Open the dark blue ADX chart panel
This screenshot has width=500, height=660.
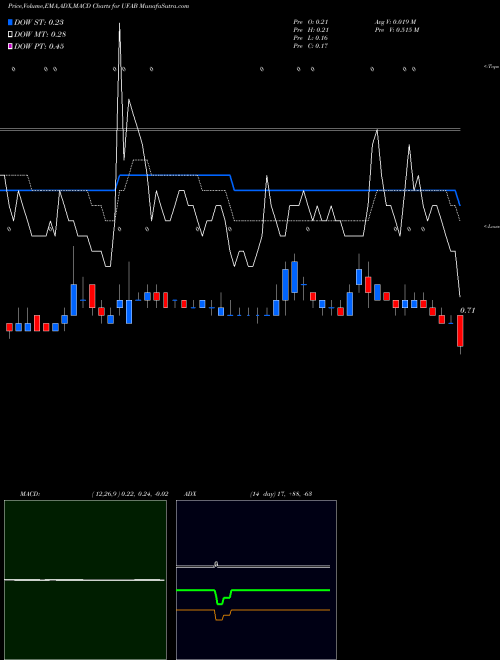[256, 580]
